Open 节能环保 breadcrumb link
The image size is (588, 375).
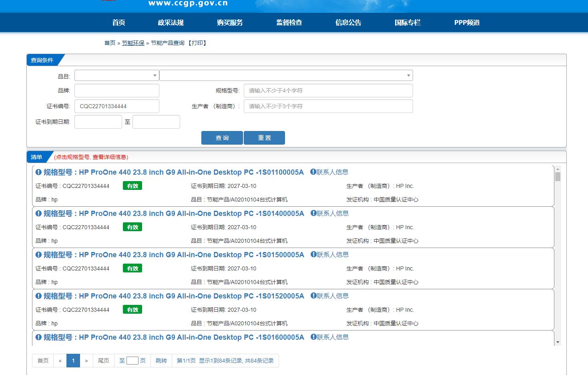[x=133, y=43]
